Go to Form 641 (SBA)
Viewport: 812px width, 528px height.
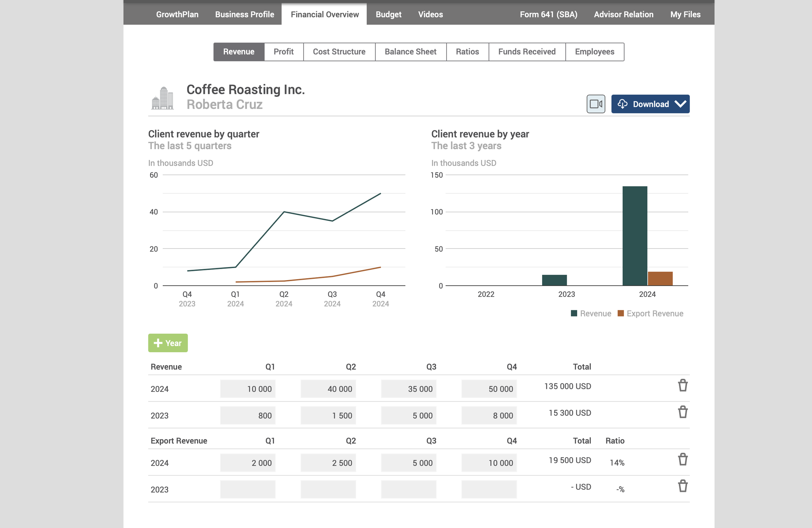pos(548,14)
